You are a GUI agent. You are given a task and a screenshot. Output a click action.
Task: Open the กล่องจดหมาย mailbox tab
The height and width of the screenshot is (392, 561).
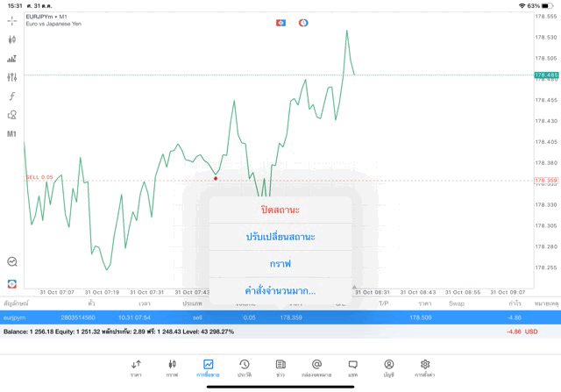coord(316,367)
